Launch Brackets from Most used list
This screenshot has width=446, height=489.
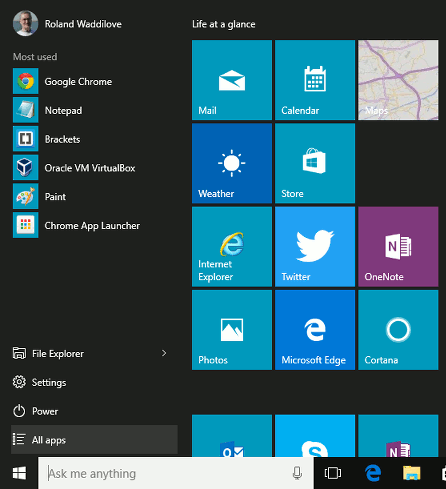tap(93, 139)
